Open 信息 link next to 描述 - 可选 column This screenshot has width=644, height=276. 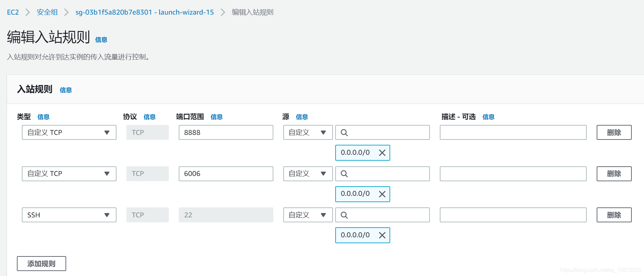pos(488,117)
